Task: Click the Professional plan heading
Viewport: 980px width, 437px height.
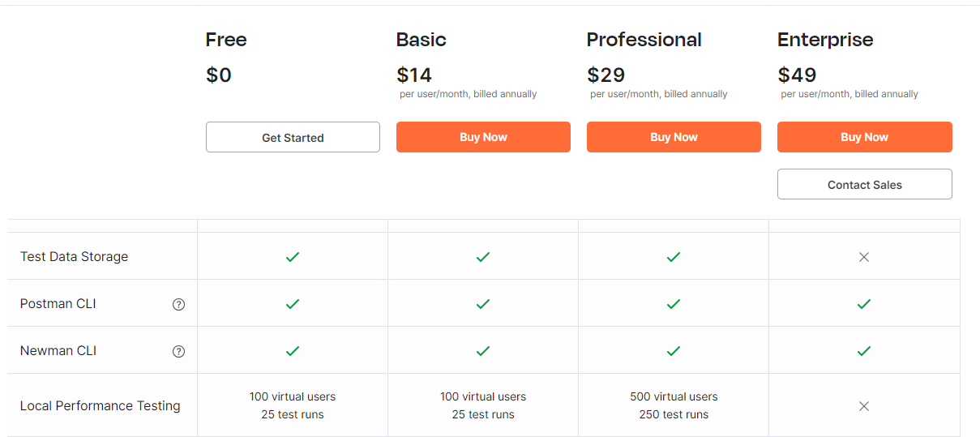Action: pos(644,40)
